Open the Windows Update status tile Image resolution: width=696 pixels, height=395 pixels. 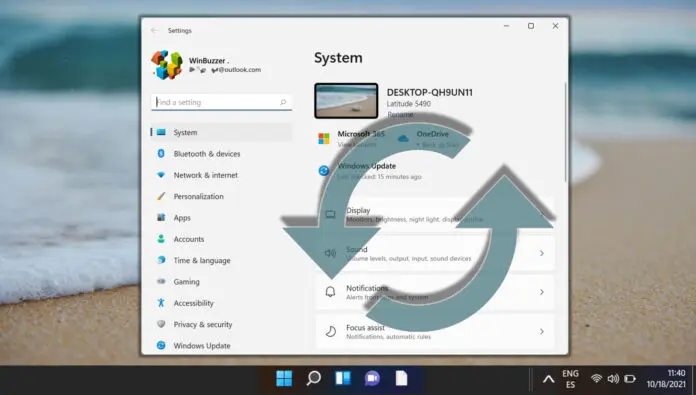click(370, 170)
